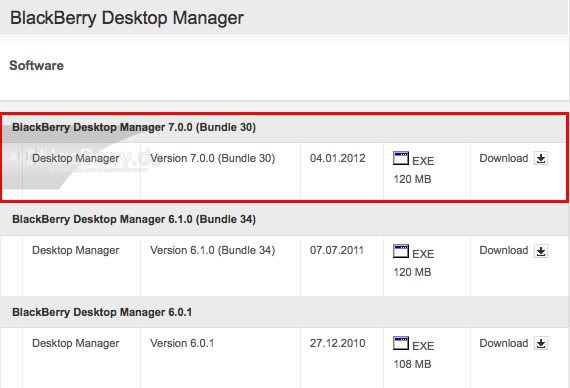
Task: Select header BlackBerry Desktop Manager 6.0.1
Action: tap(102, 312)
